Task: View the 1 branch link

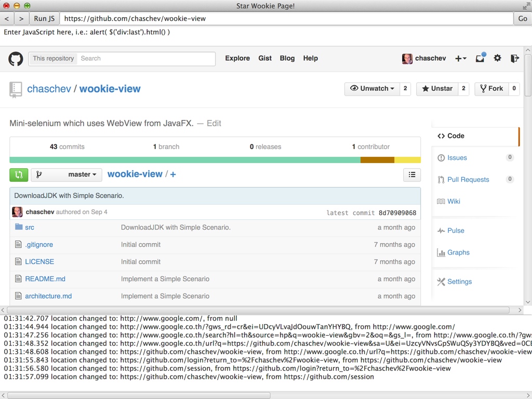Action: coord(166,147)
